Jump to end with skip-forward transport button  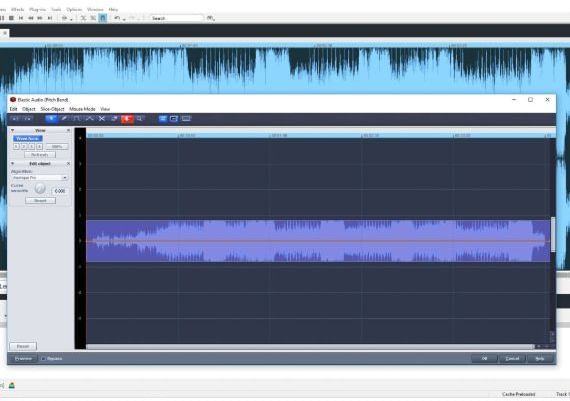tap(50, 18)
